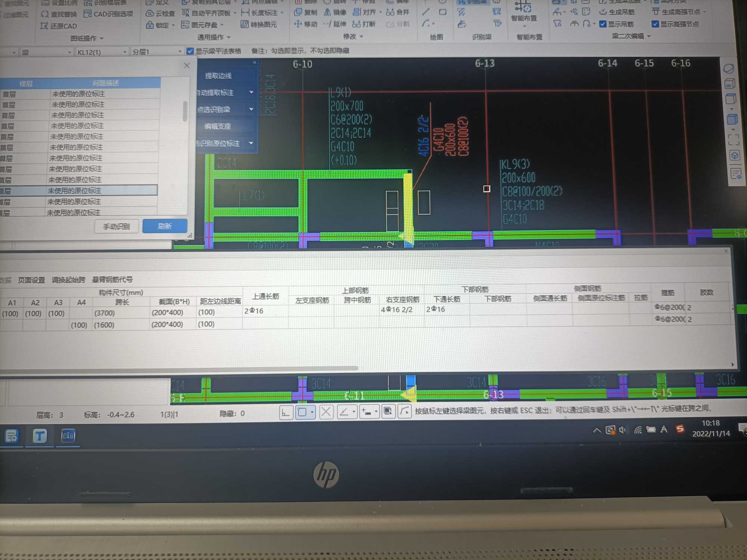Select the line drawing tool

pyautogui.click(x=426, y=12)
